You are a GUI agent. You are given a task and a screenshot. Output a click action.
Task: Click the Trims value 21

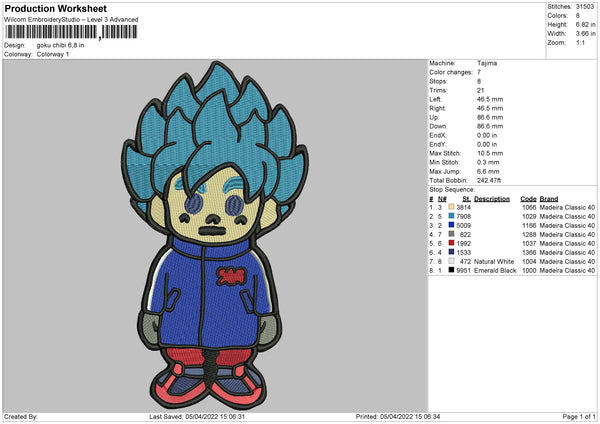481,90
